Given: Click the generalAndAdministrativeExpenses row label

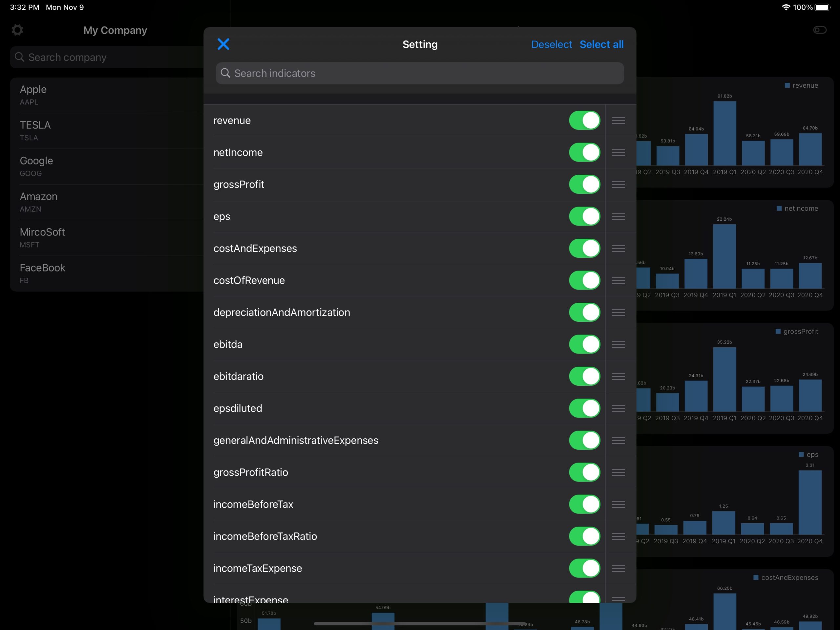Looking at the screenshot, I should click(296, 440).
